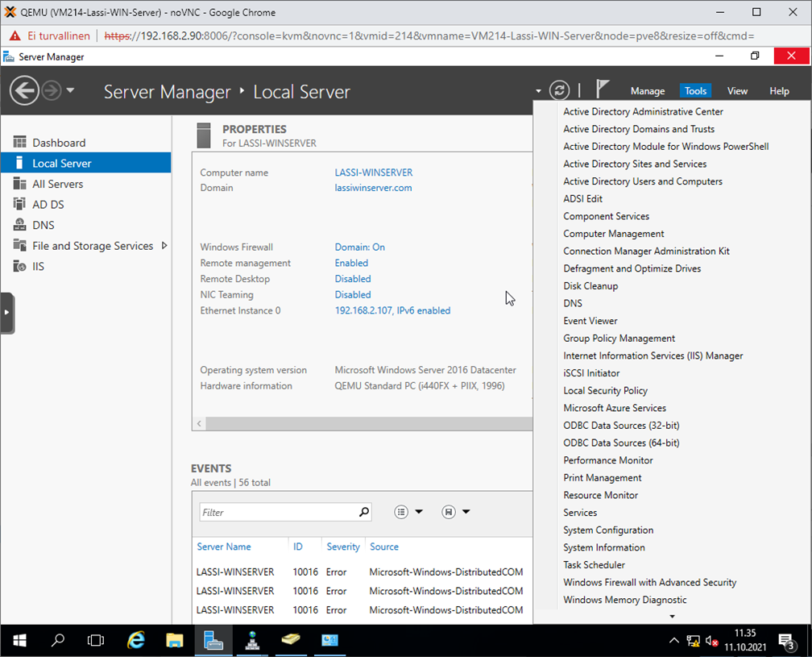Open DNS from the Tools menu
Viewport: 812px width, 657px height.
click(572, 304)
